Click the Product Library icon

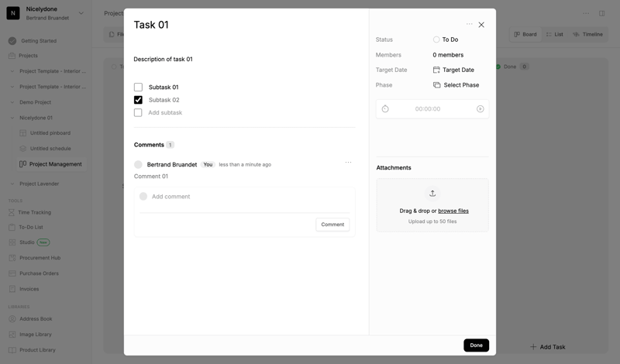click(12, 350)
